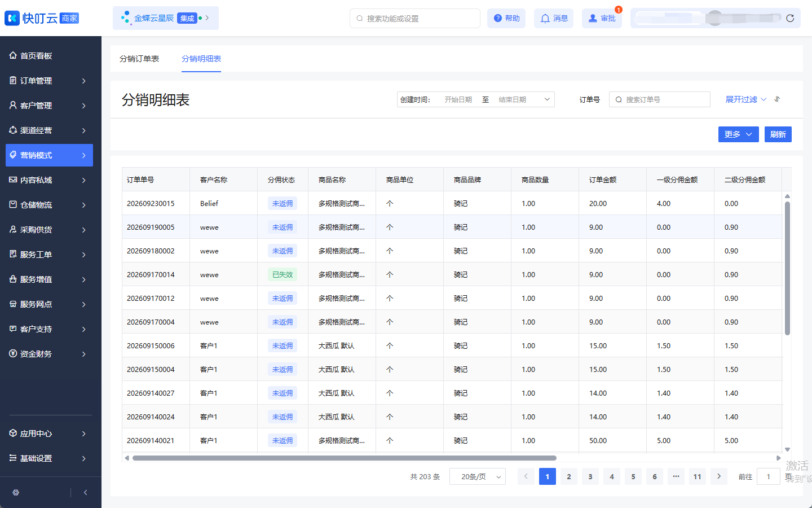The width and height of the screenshot is (812, 508).
Task: Click the 金蝶云星辰 integration icon
Action: [126, 18]
